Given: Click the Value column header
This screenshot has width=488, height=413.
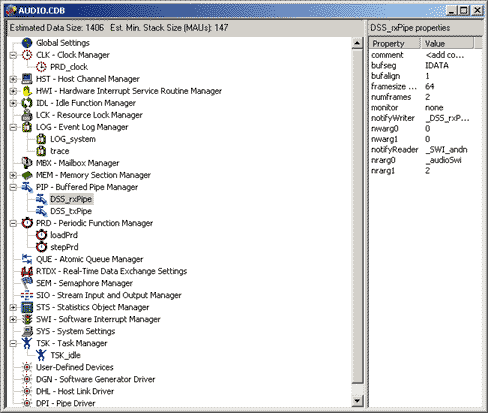Looking at the screenshot, I should [x=447, y=43].
